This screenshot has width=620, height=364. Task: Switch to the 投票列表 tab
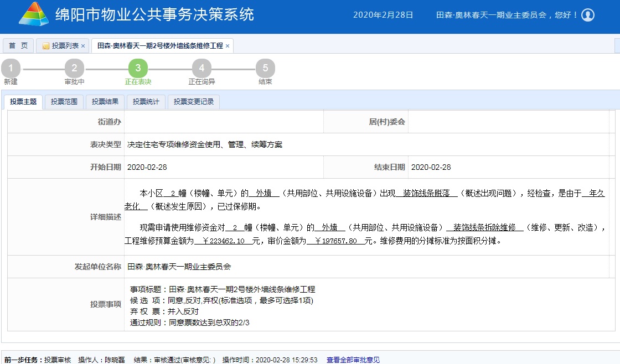click(65, 46)
